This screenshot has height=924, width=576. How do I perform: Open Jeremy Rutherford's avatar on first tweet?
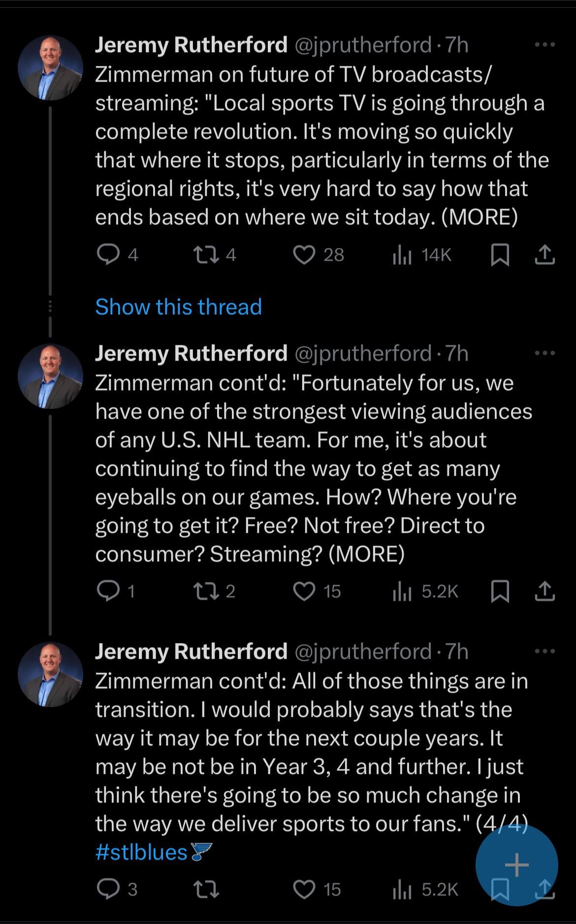50,67
